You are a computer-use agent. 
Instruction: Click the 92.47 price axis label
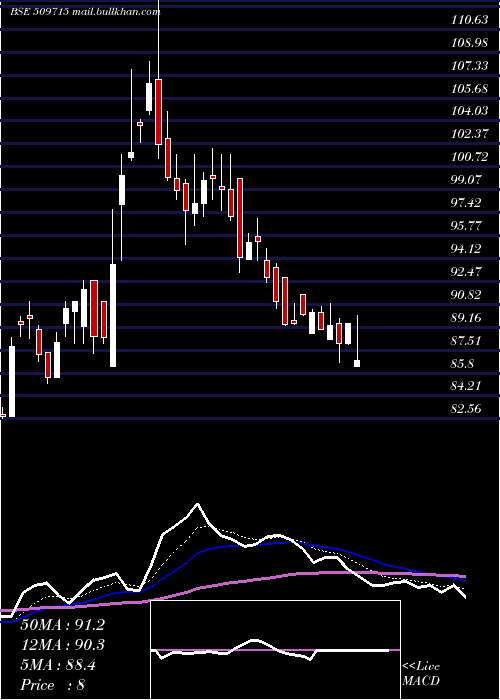(x=467, y=271)
